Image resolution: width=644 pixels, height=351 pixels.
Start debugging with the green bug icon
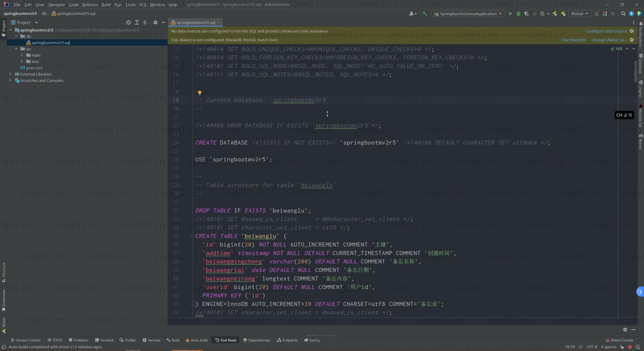coord(518,14)
